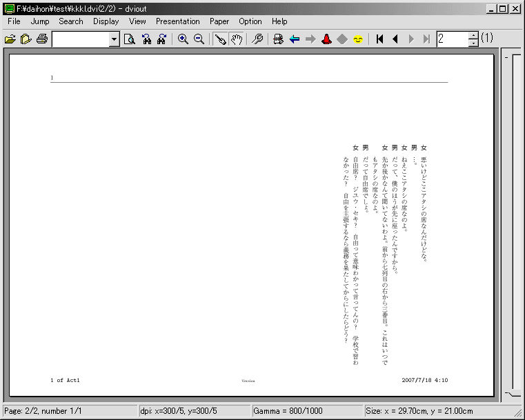Decrease page number with spinner down arrow

coord(473,43)
